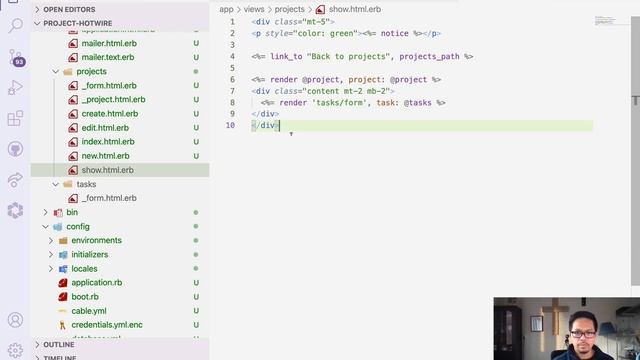Click editor line number 4
640x360 pixels.
coord(232,56)
